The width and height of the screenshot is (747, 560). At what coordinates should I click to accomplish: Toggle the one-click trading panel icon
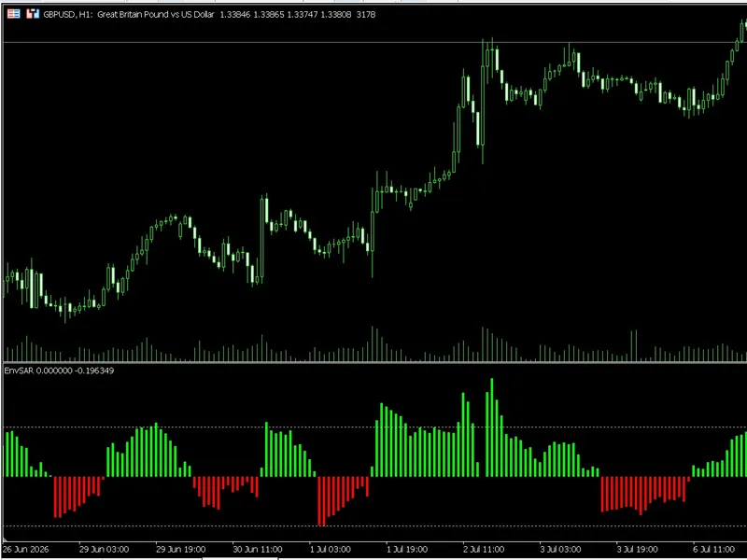pyautogui.click(x=33, y=14)
